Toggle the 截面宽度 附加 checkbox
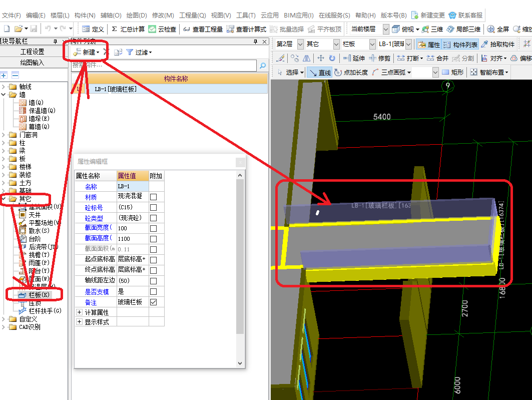 153,228
